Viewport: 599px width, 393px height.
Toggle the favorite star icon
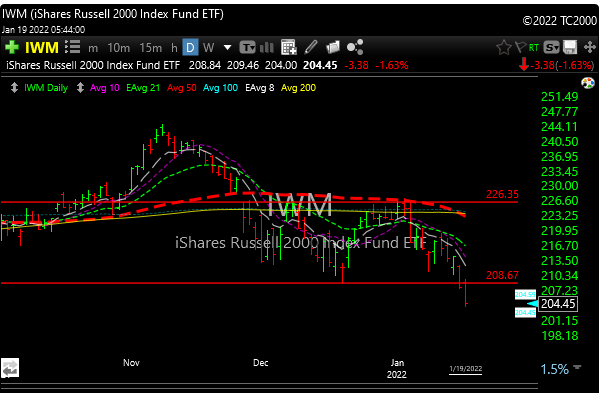click(x=503, y=48)
